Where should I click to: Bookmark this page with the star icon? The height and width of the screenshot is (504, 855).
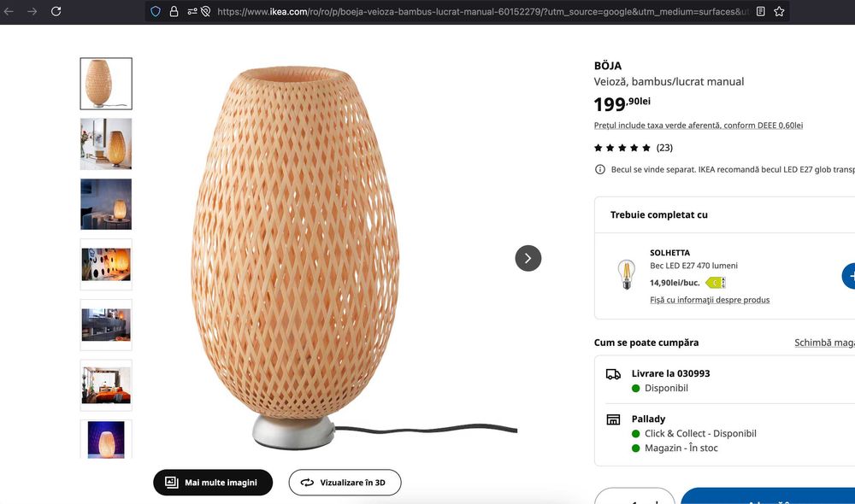point(779,12)
